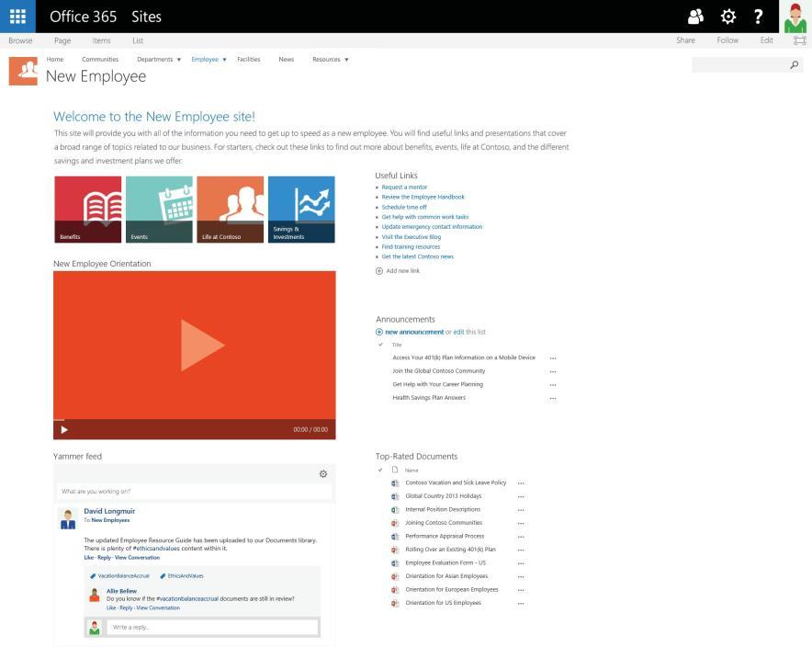Open Orientation for US Employees document

(444, 603)
